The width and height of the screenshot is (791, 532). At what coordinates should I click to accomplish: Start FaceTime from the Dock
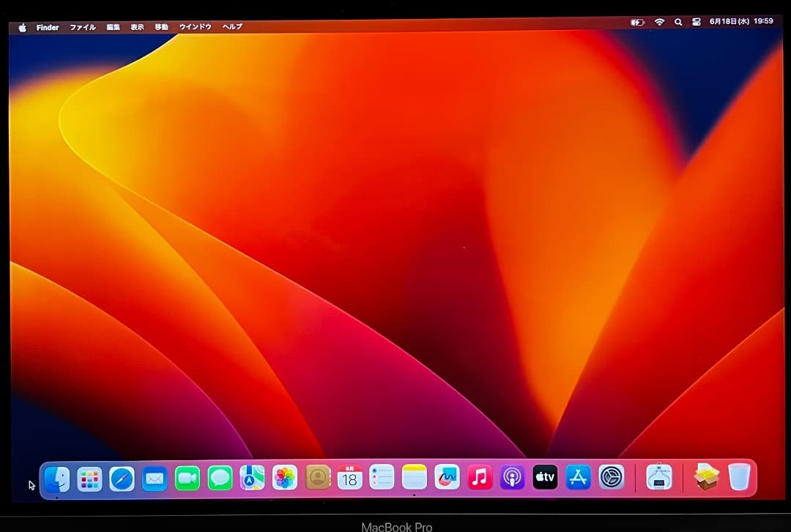pyautogui.click(x=187, y=479)
